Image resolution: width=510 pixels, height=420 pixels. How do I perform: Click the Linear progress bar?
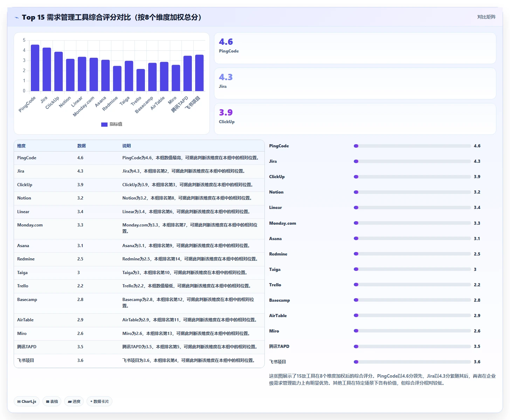pyautogui.click(x=412, y=208)
